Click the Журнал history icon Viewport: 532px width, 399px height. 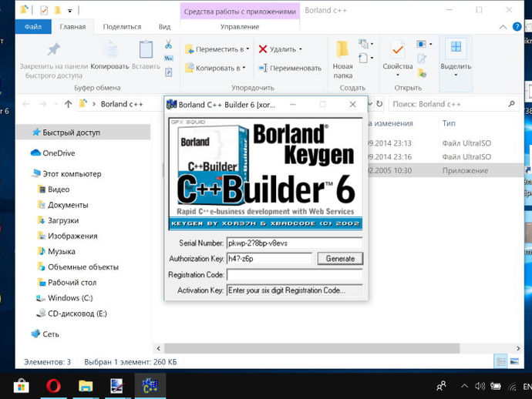(422, 72)
